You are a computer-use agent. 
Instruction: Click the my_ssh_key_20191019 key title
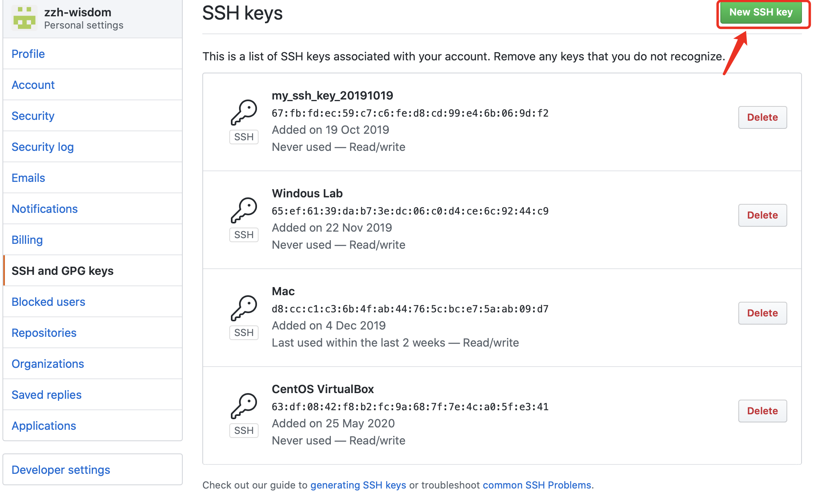coord(332,95)
